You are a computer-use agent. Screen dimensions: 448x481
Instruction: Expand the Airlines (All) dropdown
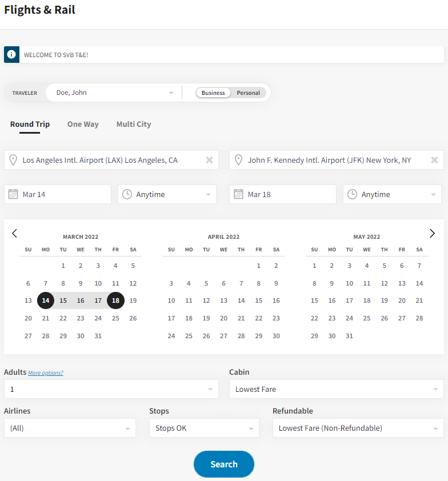[x=70, y=428]
